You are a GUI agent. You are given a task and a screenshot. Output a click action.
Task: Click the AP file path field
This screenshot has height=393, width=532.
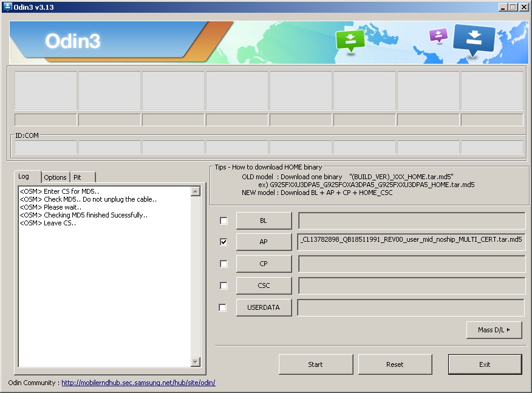click(x=412, y=242)
